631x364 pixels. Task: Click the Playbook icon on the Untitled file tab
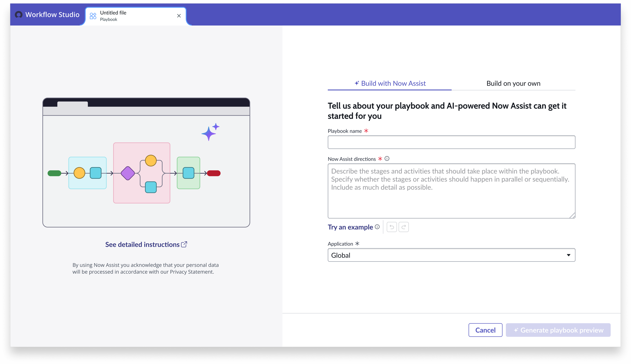coord(93,16)
